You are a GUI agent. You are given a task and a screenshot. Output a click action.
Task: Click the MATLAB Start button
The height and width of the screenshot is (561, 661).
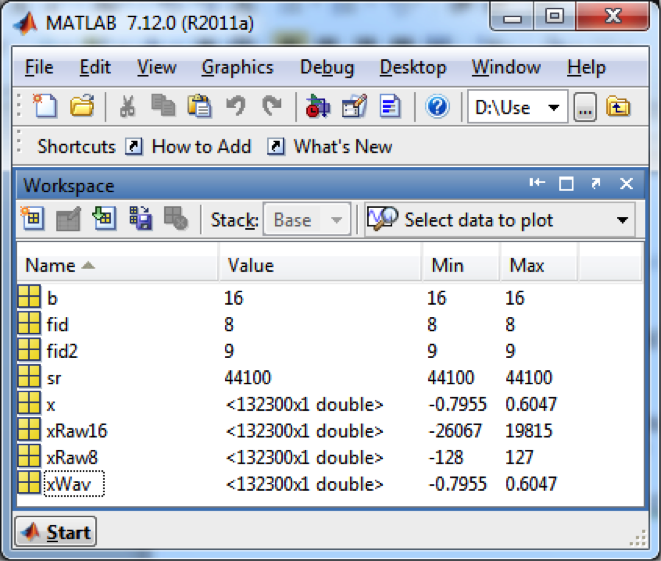pos(56,532)
